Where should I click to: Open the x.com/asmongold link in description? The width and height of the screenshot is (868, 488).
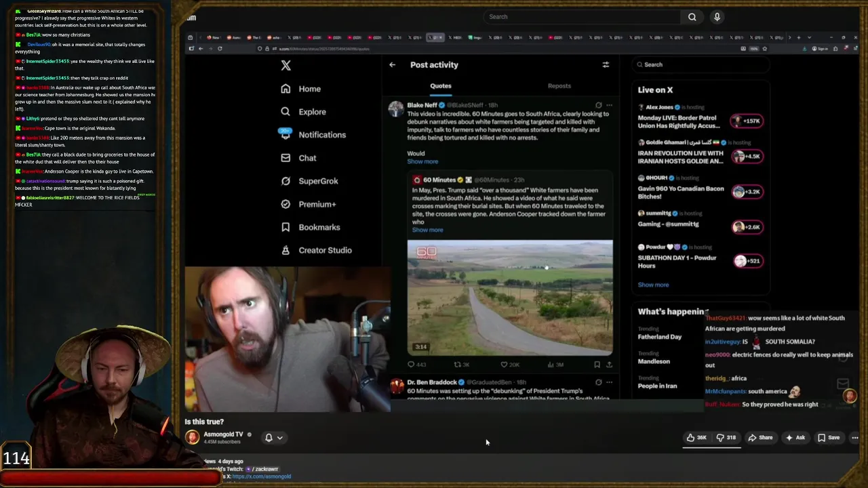[262, 476]
